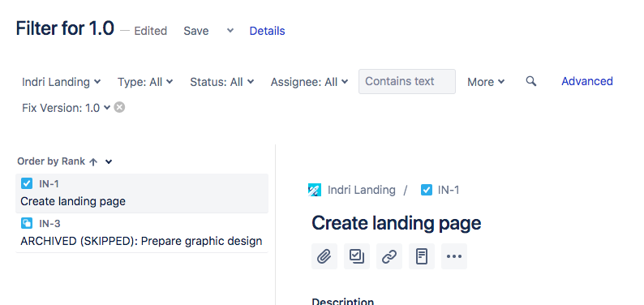Click the IN-3 issue key in list
This screenshot has width=644, height=305.
49,224
